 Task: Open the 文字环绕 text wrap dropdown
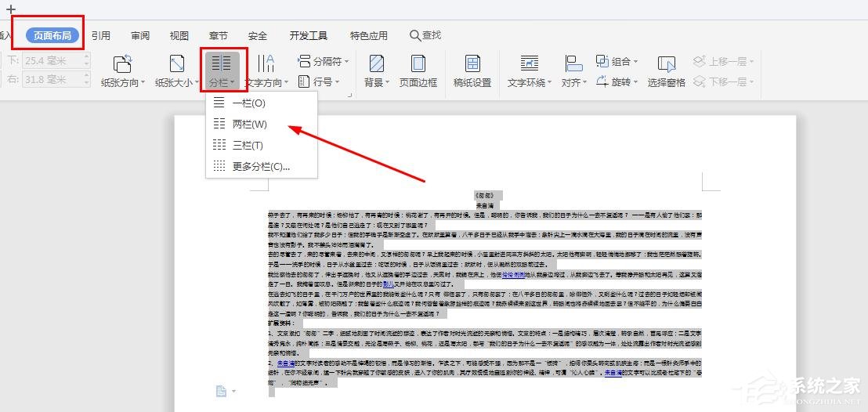point(530,71)
